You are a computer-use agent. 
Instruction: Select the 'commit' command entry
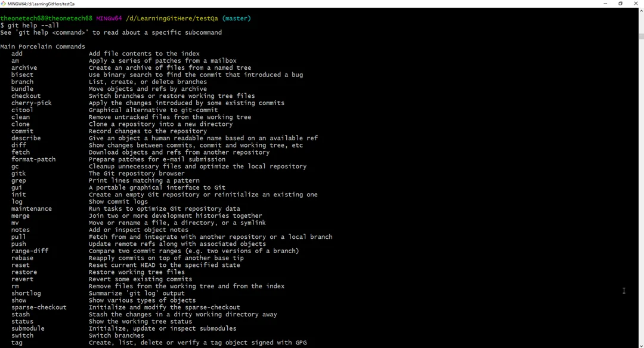pos(22,131)
